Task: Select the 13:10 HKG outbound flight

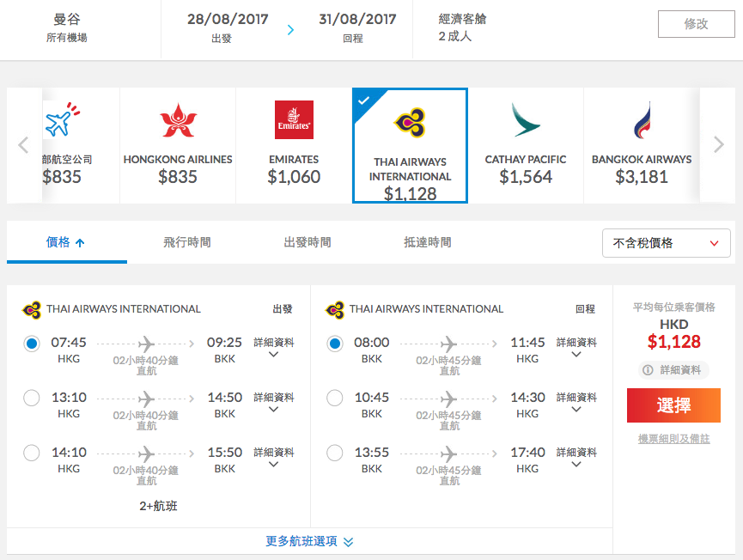Action: pyautogui.click(x=32, y=398)
